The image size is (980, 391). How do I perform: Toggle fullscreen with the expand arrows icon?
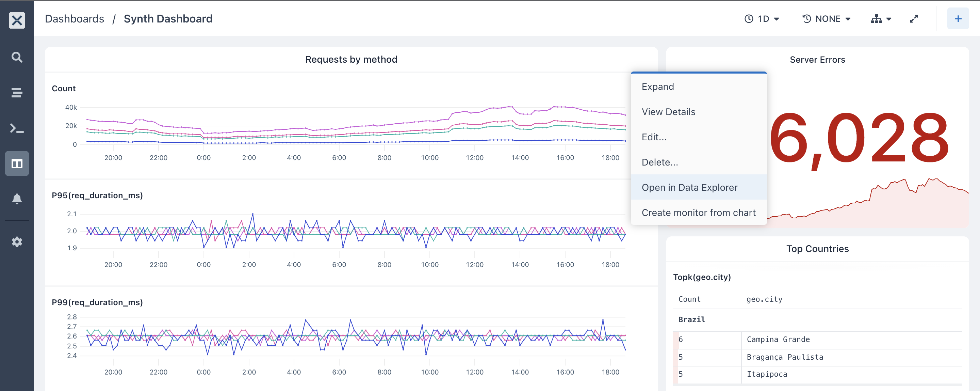coord(914,19)
